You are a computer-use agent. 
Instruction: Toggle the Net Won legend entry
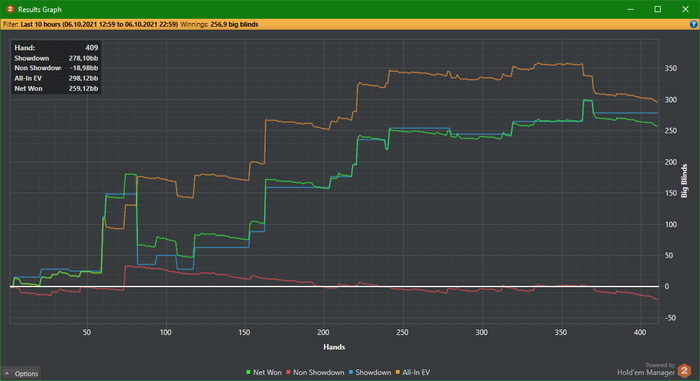264,372
